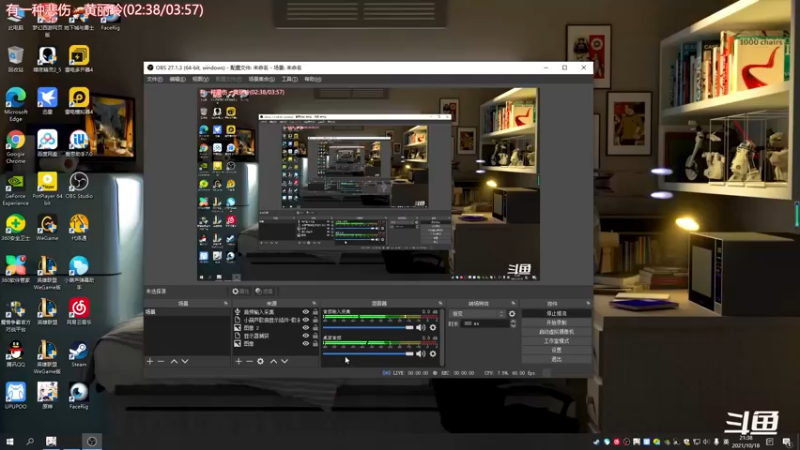800x450 pixels.
Task: Open the 帮助(H) menu
Action: pos(313,79)
